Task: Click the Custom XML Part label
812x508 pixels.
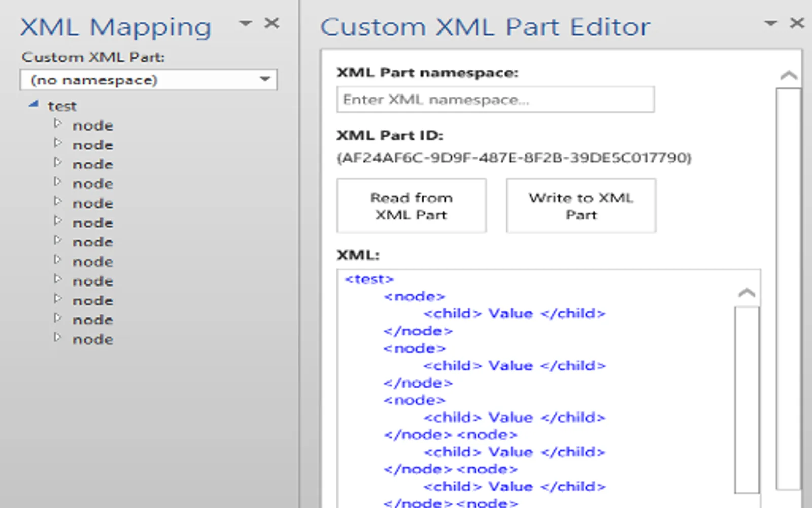Action: (x=93, y=57)
